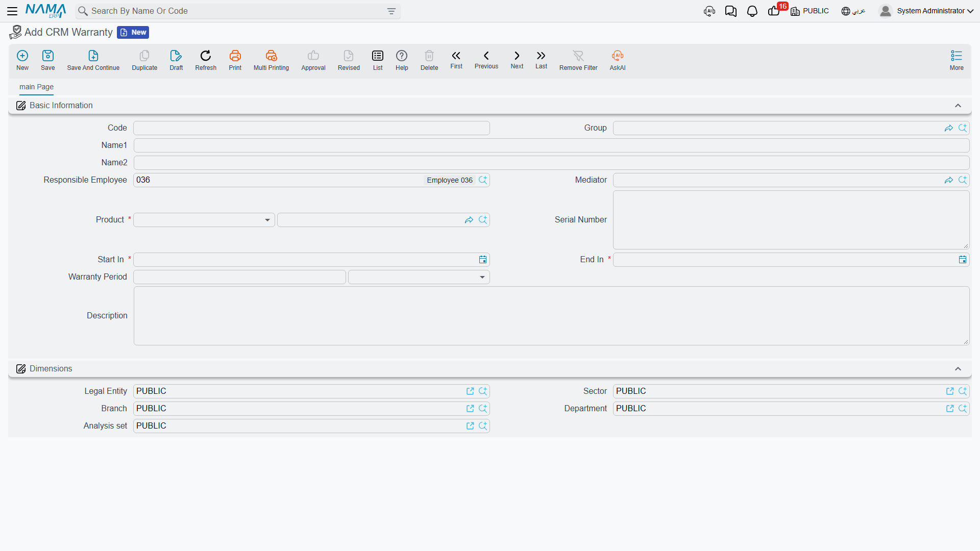Click the Code input field
The width and height of the screenshot is (980, 551).
311,128
